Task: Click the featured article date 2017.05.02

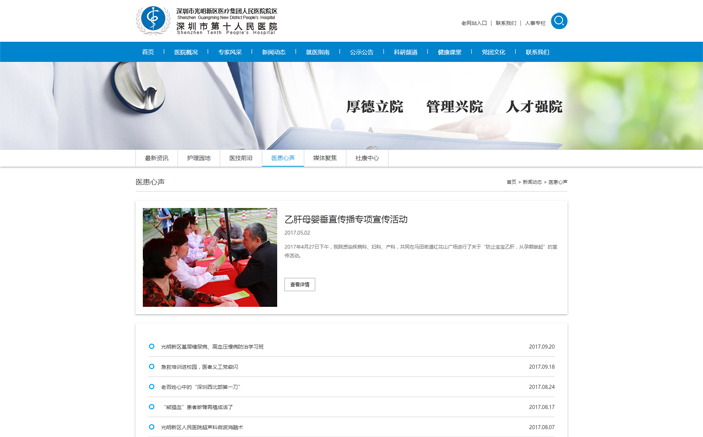Action: (297, 233)
